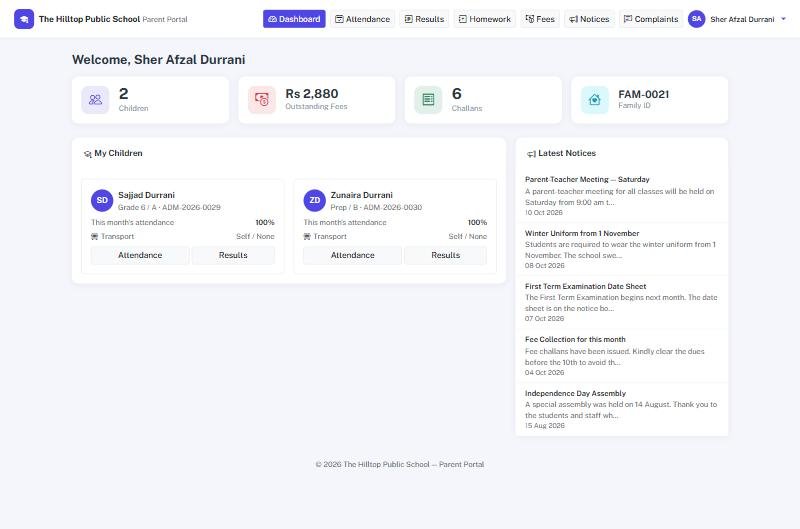Click Sajjad's '100%' attendance value
Viewport: 800px width, 529px height.
click(x=265, y=222)
